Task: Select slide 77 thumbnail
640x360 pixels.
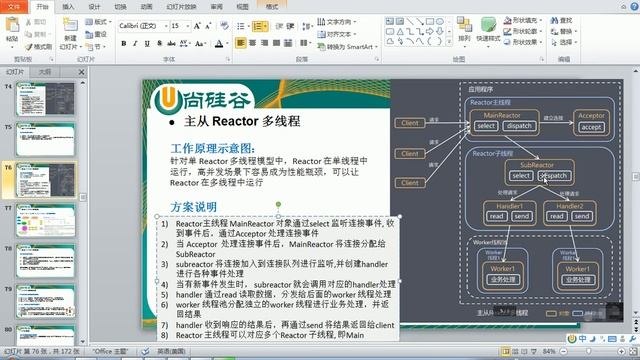Action: (46, 220)
